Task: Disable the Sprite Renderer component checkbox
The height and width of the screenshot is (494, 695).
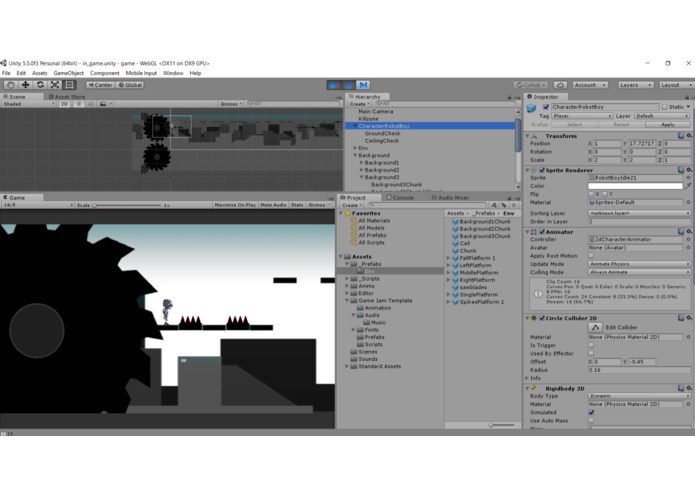Action: tap(542, 170)
